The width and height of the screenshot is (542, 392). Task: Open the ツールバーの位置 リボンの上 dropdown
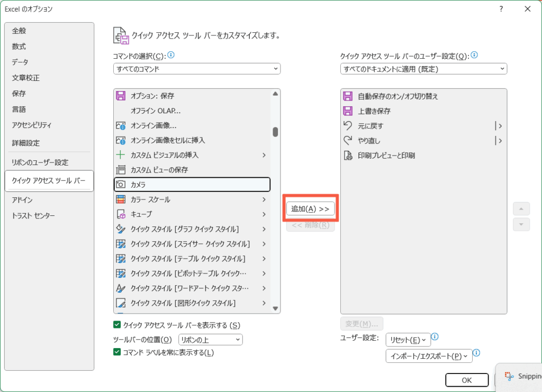211,340
